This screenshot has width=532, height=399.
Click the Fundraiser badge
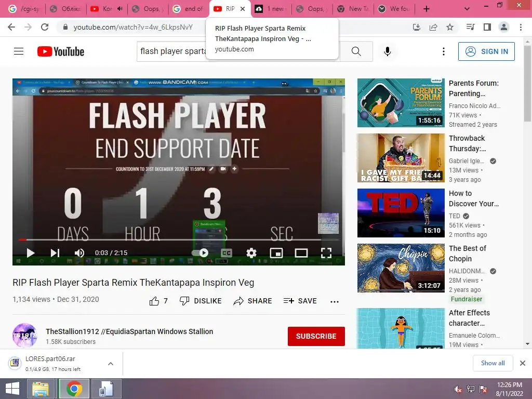(466, 299)
